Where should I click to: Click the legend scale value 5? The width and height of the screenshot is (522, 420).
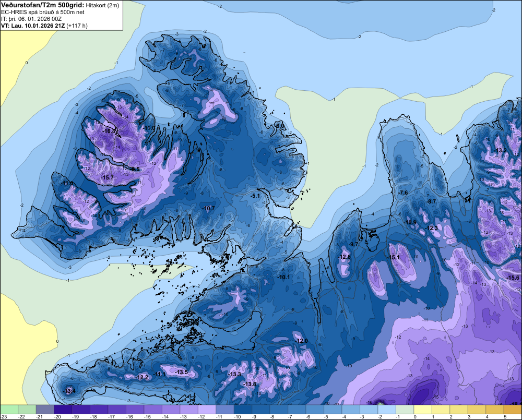click(505, 417)
